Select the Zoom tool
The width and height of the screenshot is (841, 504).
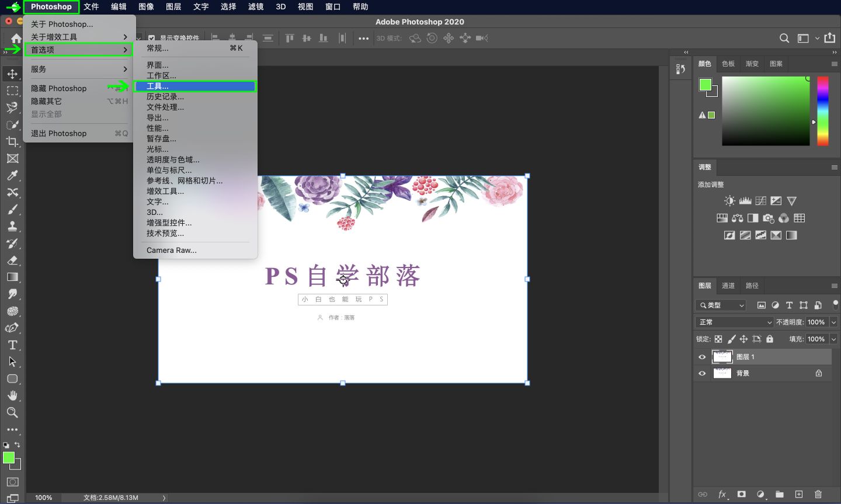[x=13, y=412]
